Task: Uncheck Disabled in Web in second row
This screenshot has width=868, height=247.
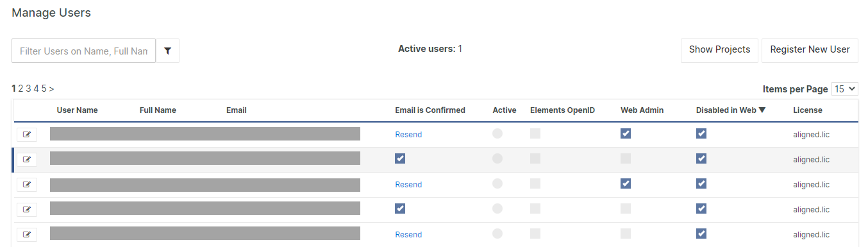Action: [701, 158]
